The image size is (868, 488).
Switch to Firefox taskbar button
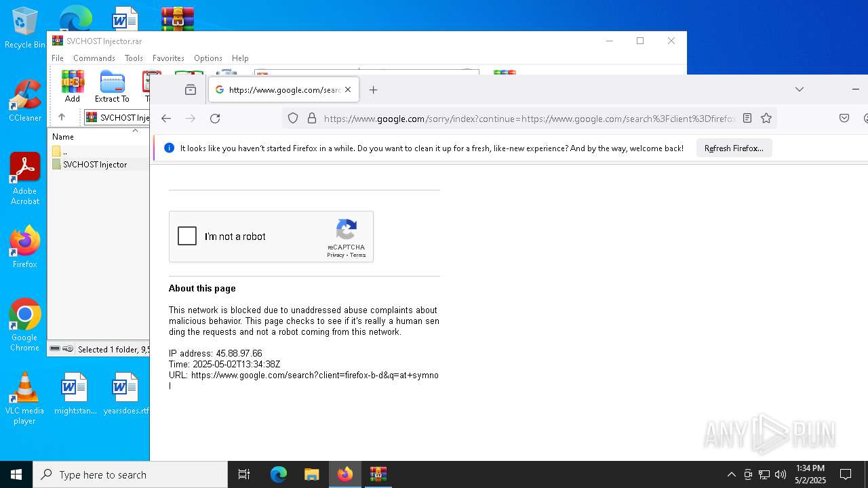click(345, 474)
